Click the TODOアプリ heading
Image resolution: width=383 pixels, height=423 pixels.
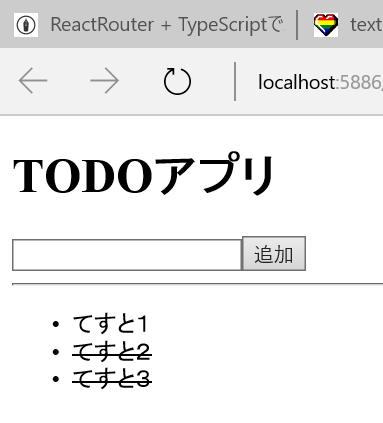click(x=144, y=174)
